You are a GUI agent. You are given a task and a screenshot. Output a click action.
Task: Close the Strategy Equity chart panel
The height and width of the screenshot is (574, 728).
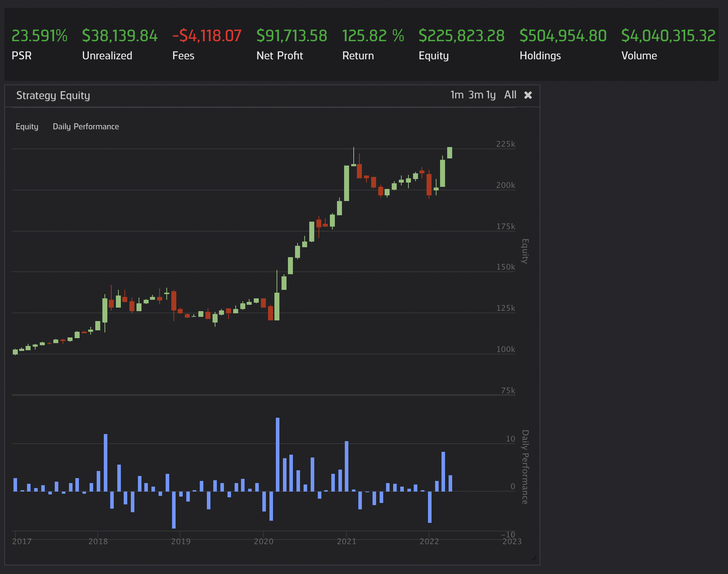click(528, 95)
